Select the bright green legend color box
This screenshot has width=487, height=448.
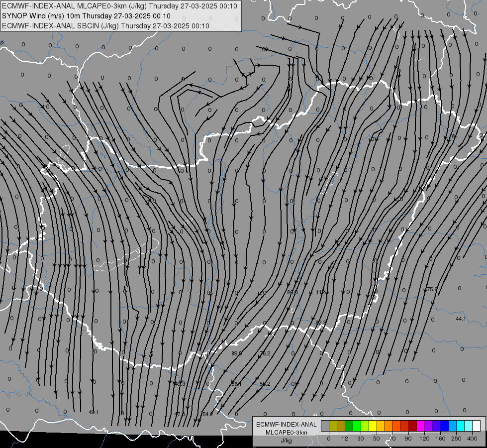[x=357, y=426]
